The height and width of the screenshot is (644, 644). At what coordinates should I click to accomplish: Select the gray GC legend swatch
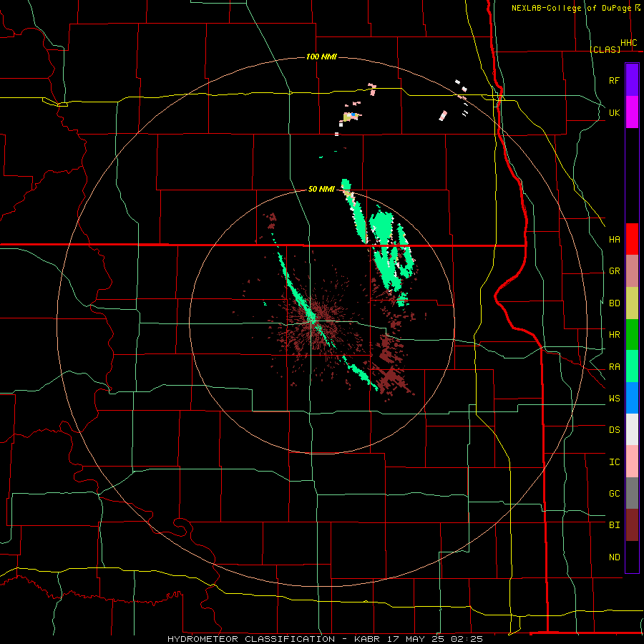point(632,493)
